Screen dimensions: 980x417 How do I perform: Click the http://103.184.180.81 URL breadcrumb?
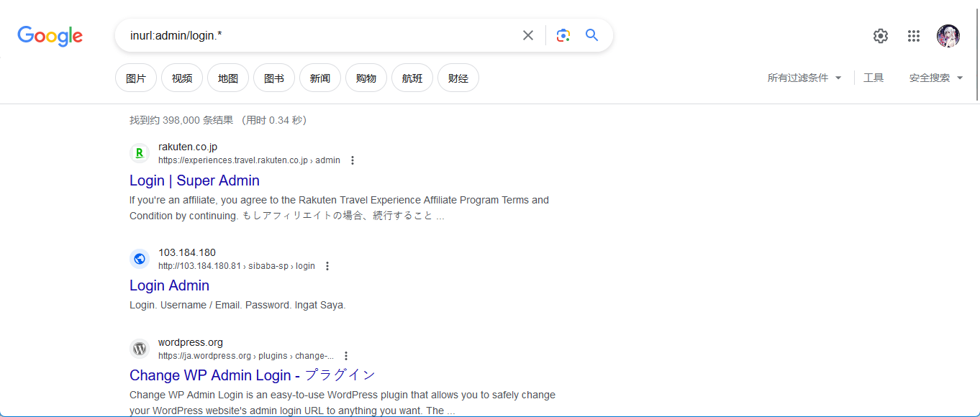pos(237,266)
